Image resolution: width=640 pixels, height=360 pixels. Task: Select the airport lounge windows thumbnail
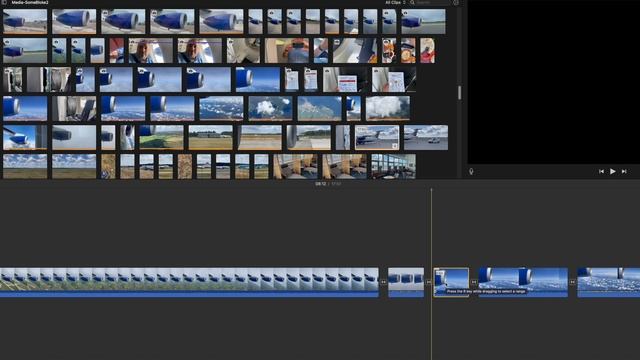[393, 167]
